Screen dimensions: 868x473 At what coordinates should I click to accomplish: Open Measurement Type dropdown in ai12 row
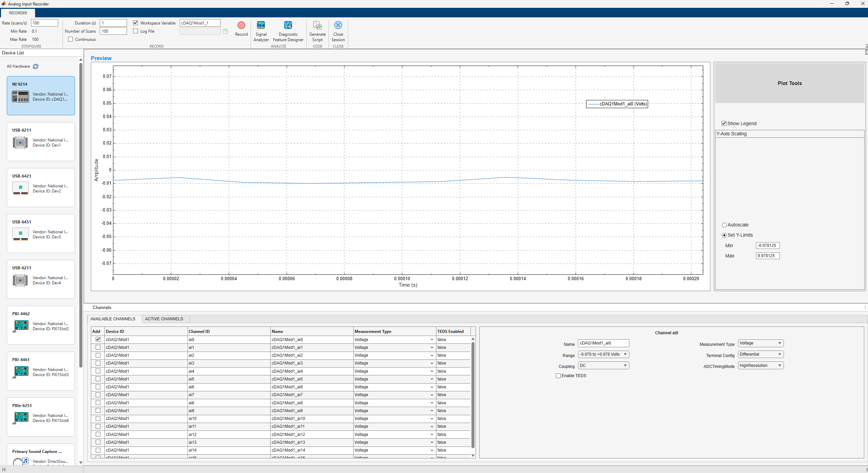[432, 435]
